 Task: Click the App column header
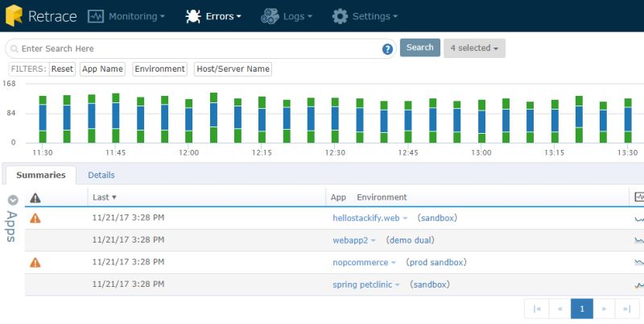click(338, 197)
